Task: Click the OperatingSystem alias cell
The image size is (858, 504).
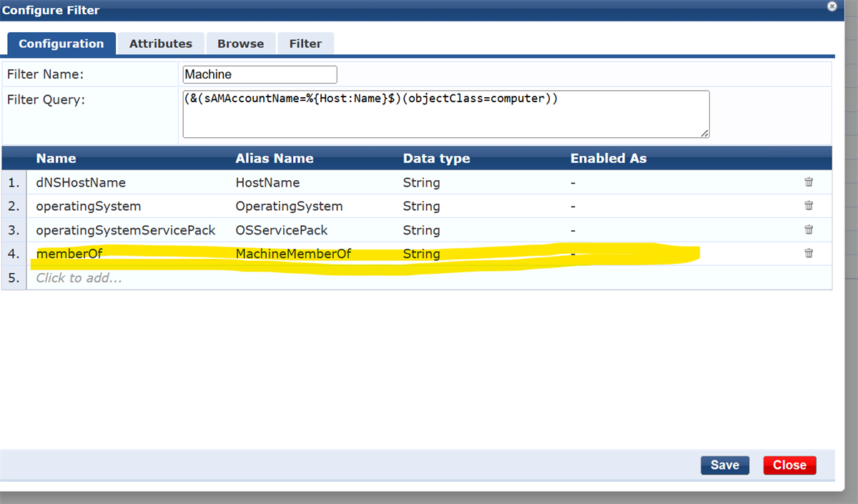Action: coord(289,206)
